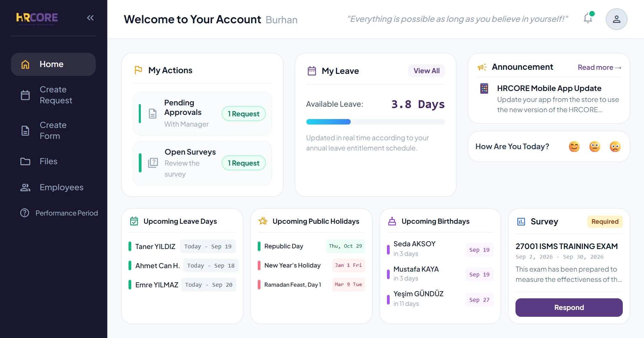This screenshot has width=644, height=338.
Task: Open Create Form in the sidebar
Action: (x=53, y=131)
